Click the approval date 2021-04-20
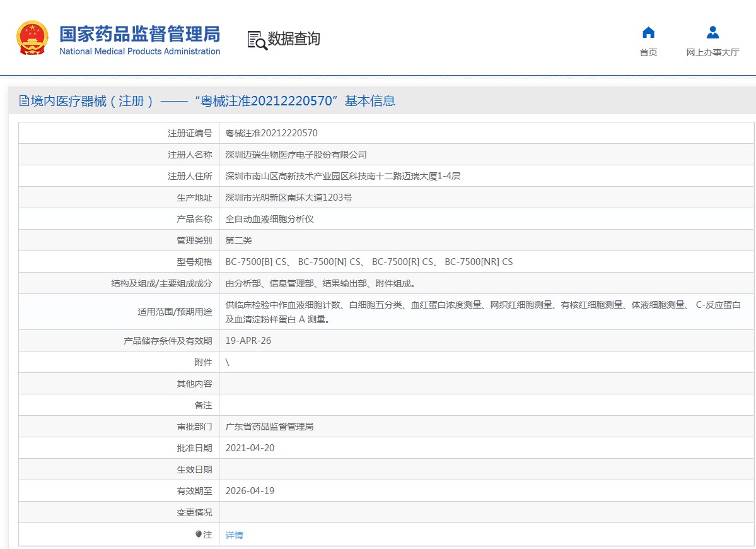This screenshot has width=756, height=549. [250, 448]
